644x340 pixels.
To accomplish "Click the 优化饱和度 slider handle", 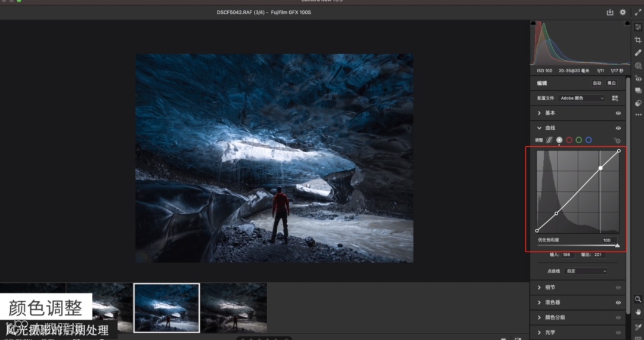I will [617, 245].
